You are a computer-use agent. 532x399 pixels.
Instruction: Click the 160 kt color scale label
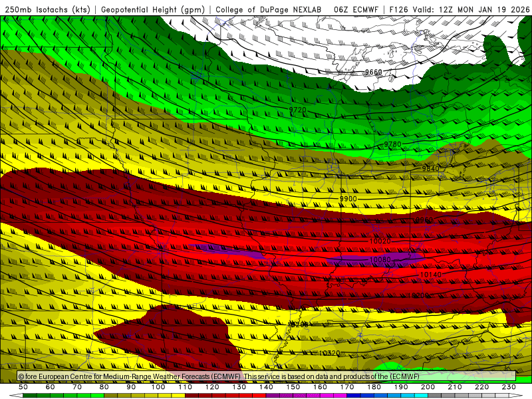(320, 387)
